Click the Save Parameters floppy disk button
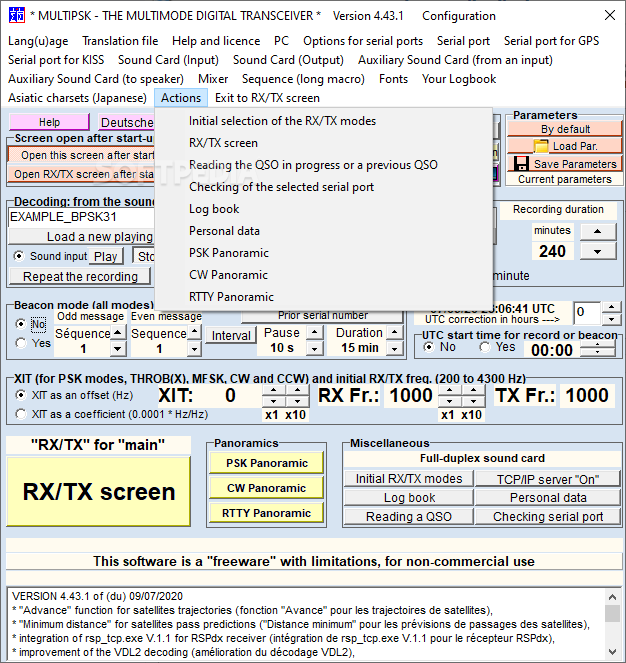The height and width of the screenshot is (663, 626). point(565,164)
